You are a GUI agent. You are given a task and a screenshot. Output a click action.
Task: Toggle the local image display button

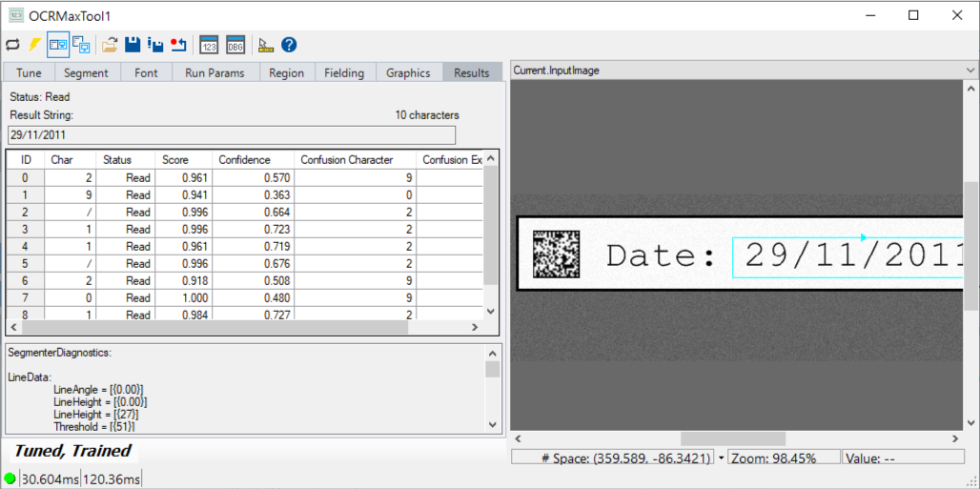[x=58, y=45]
